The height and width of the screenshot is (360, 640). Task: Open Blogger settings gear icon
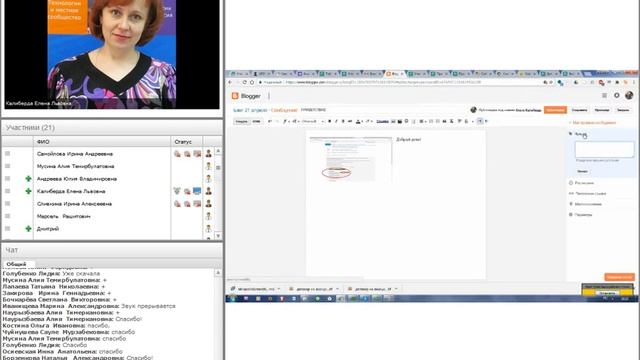(x=617, y=96)
